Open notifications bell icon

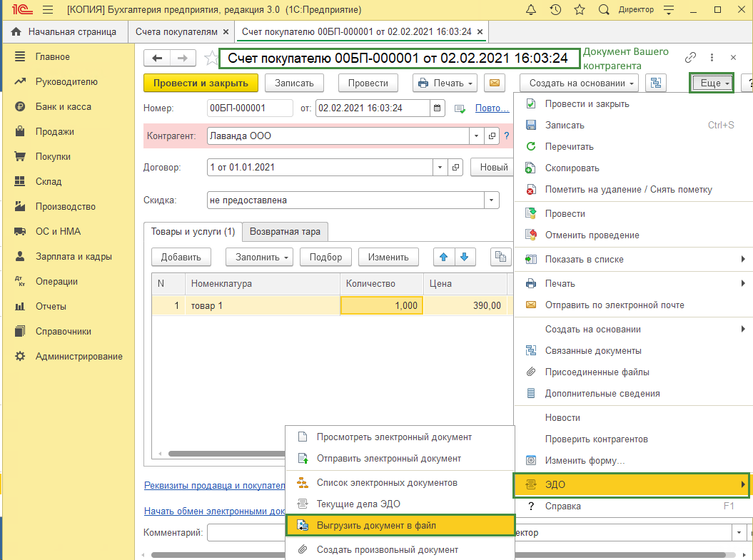530,9
